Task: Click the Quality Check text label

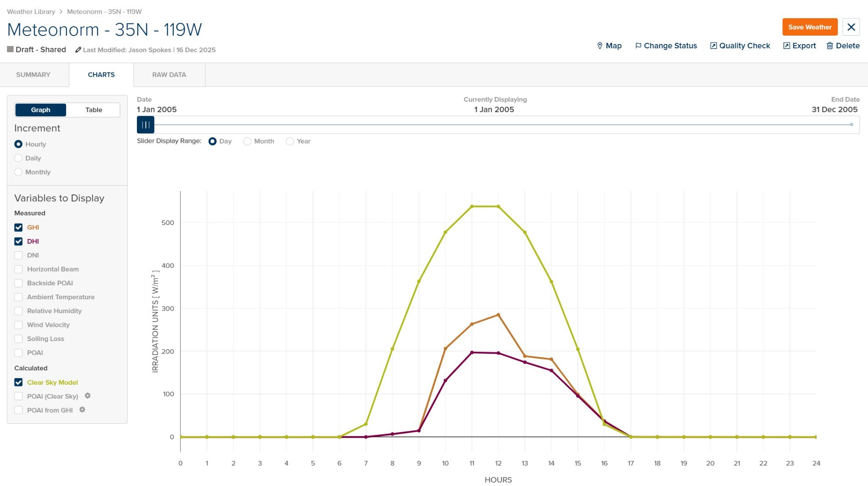Action: (x=745, y=46)
